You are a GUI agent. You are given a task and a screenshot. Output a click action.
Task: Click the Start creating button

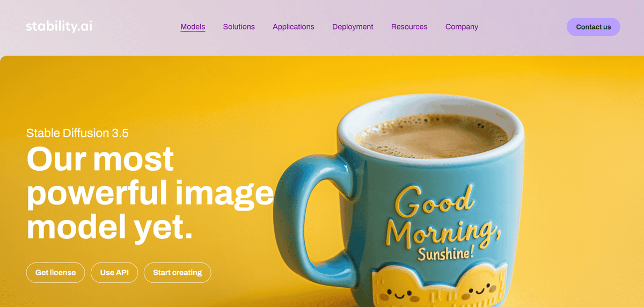click(x=178, y=273)
